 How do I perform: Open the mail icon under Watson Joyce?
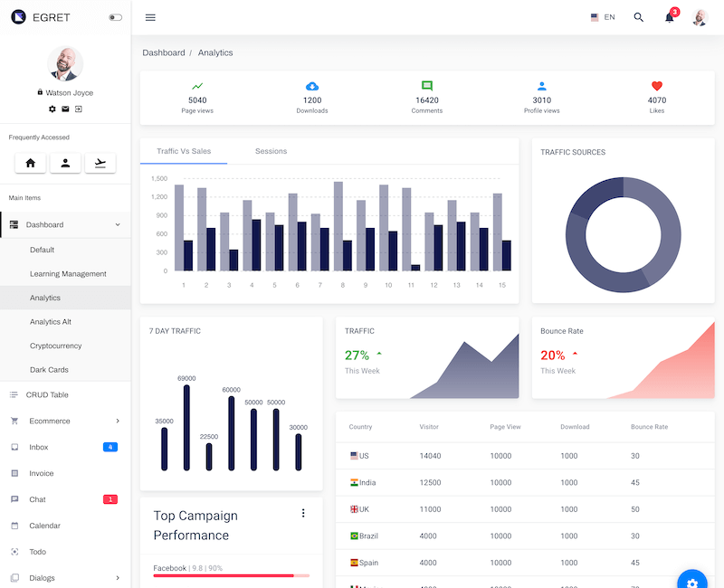[x=65, y=109]
